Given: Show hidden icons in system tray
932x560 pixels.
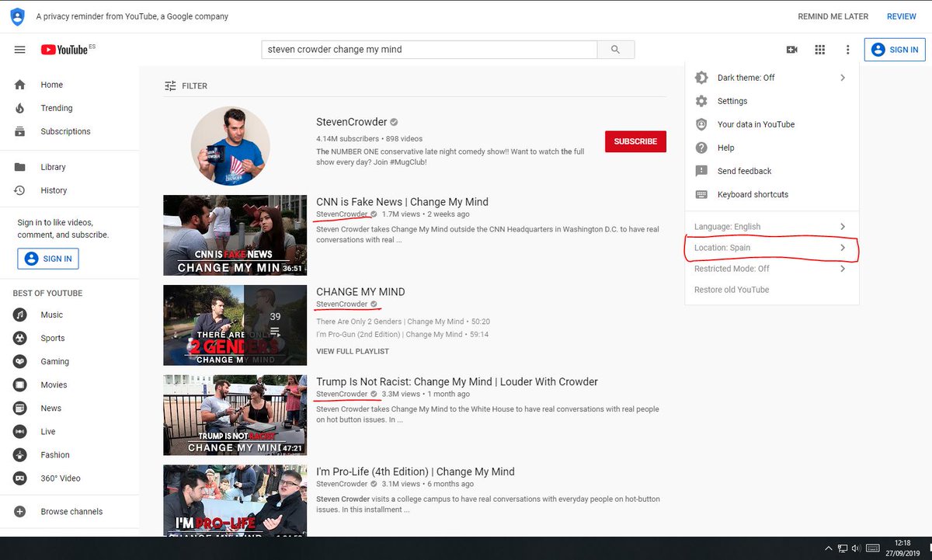Looking at the screenshot, I should point(828,548).
